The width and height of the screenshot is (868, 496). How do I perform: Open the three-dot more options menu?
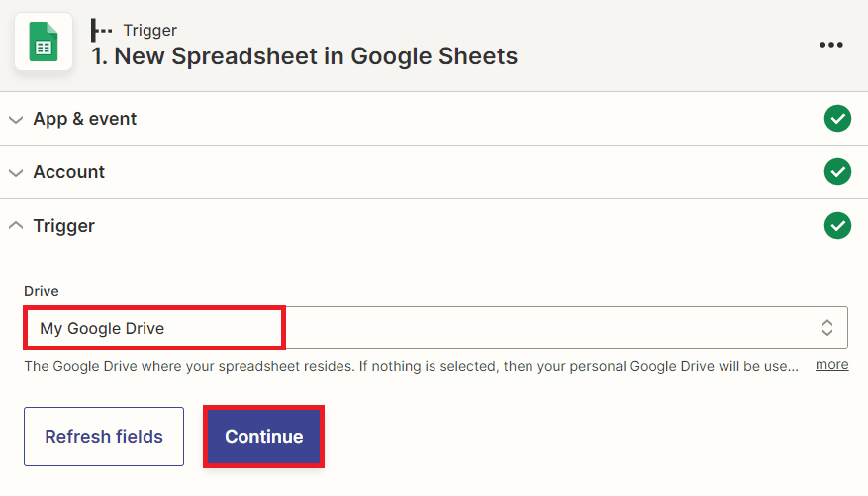[x=831, y=45]
